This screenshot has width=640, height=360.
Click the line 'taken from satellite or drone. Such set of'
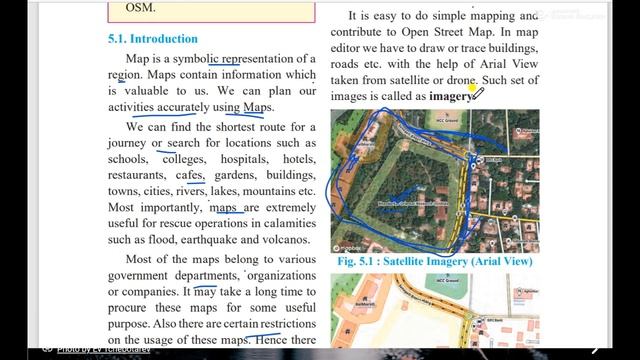pyautogui.click(x=435, y=80)
